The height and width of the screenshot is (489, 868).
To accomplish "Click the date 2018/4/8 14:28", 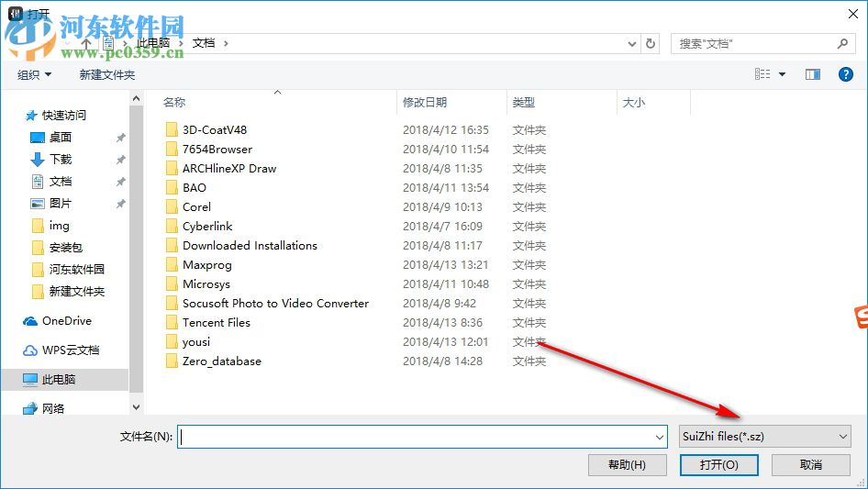I will coord(443,361).
